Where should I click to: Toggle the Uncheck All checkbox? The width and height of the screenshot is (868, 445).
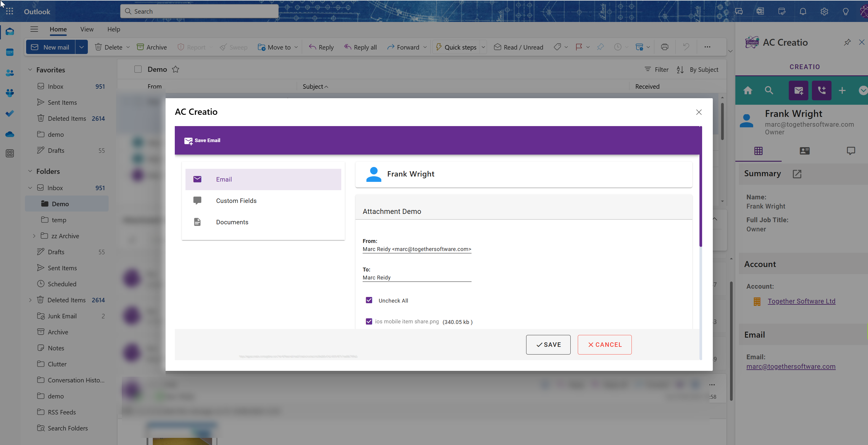(369, 300)
